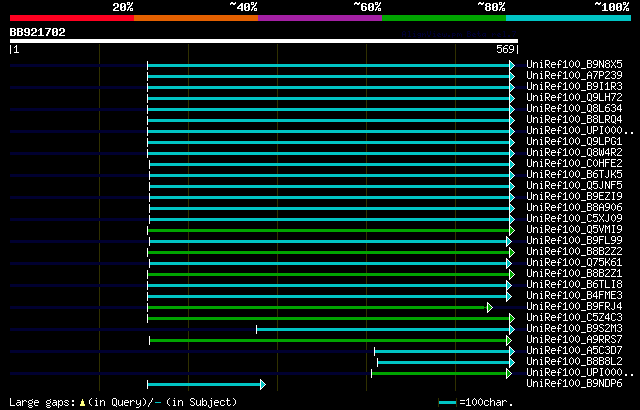Select the UniRef100_B9FRJ4 label

(574, 307)
